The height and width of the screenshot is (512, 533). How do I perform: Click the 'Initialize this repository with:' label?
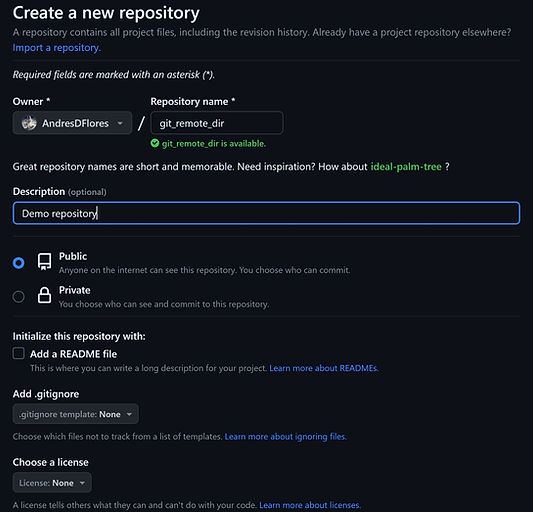coord(79,336)
